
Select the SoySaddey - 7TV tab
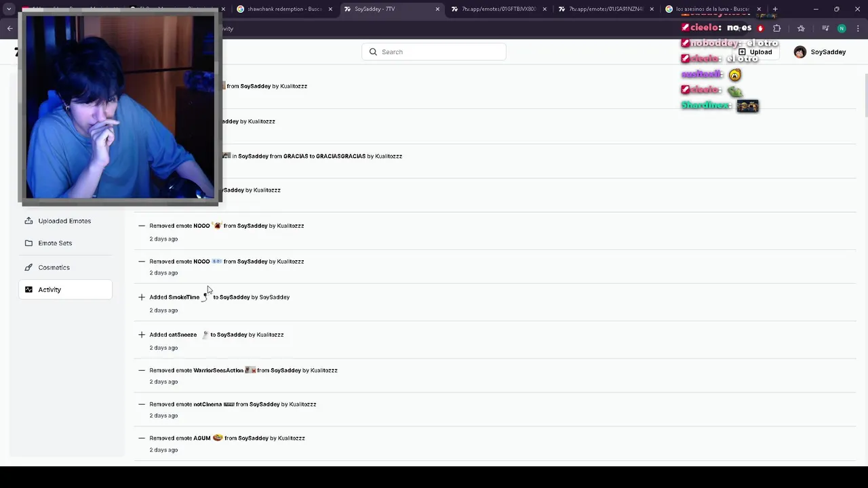coord(392,9)
